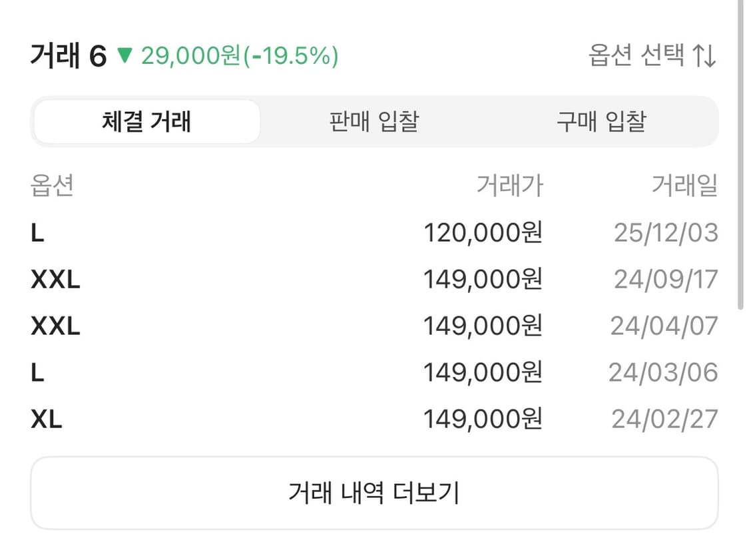Click the 거래일 column header
This screenshot has width=749, height=560.
684,186
